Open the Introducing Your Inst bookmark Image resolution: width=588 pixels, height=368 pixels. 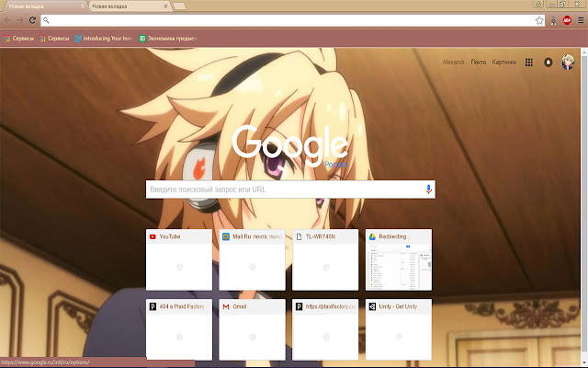(x=104, y=39)
